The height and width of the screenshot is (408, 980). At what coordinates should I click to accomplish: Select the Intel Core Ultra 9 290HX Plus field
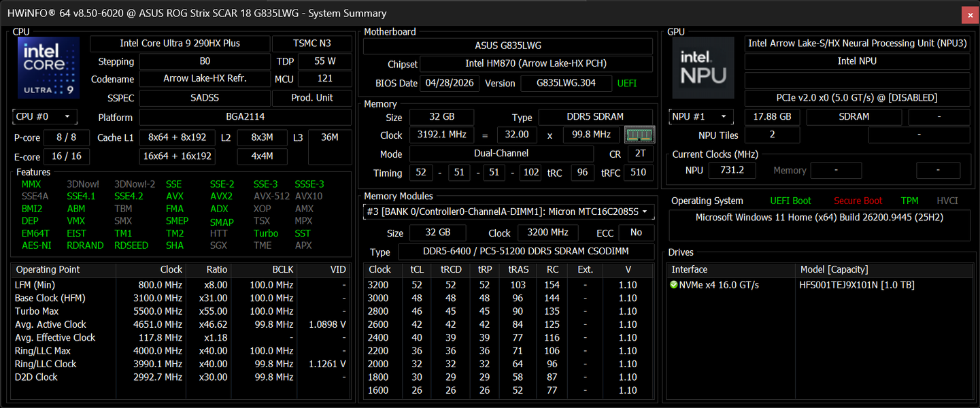click(x=180, y=44)
